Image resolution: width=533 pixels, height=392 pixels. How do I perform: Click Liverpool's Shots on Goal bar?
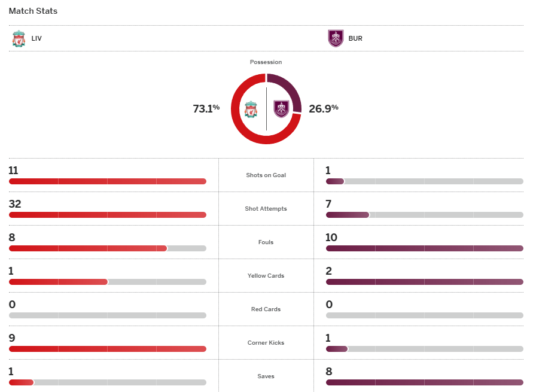[x=108, y=181]
